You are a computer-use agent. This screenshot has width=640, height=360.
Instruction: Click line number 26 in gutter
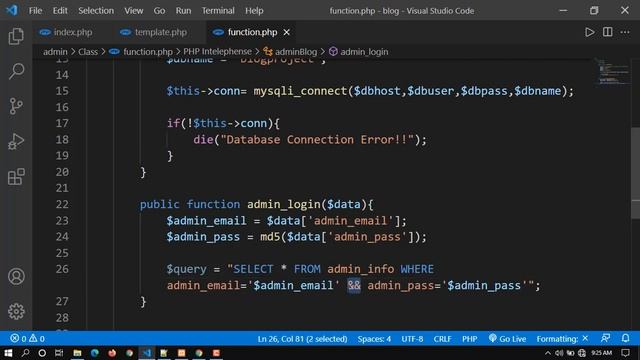[x=62, y=269]
